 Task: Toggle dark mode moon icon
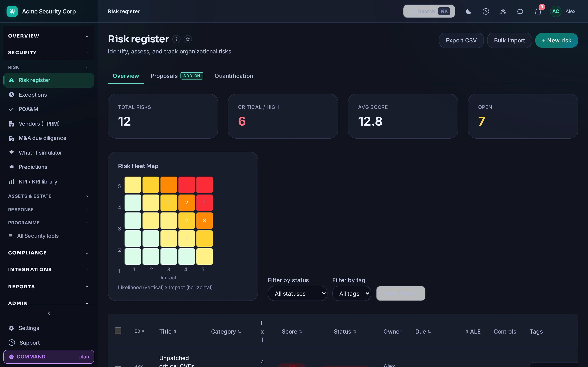click(x=469, y=11)
